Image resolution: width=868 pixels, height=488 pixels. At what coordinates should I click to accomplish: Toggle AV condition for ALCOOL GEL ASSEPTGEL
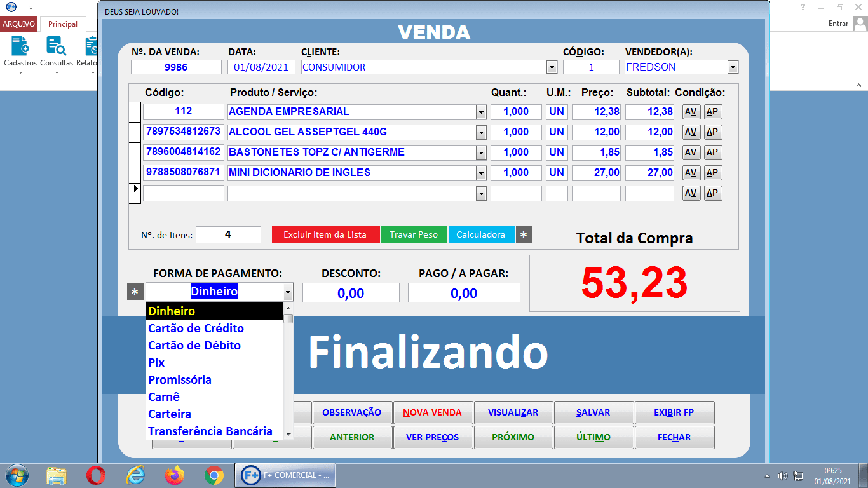click(x=691, y=132)
